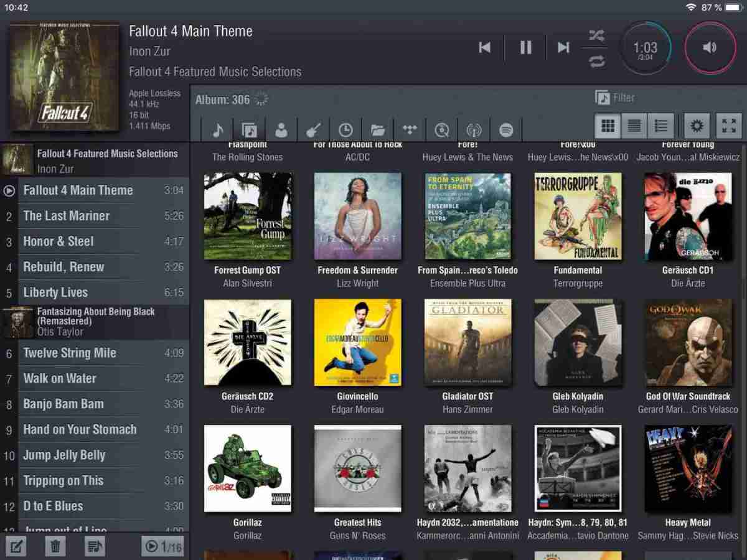Image resolution: width=747 pixels, height=560 pixels.
Task: Open the playlist management icon
Action: click(x=94, y=547)
